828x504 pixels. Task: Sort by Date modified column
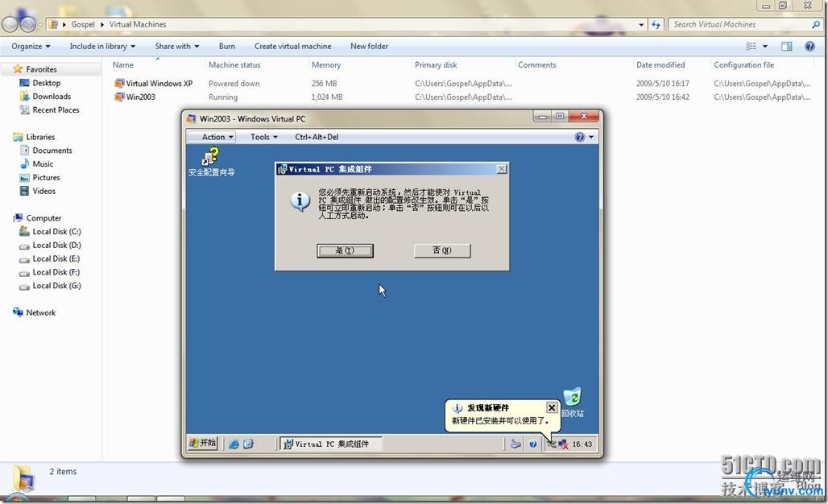point(660,65)
